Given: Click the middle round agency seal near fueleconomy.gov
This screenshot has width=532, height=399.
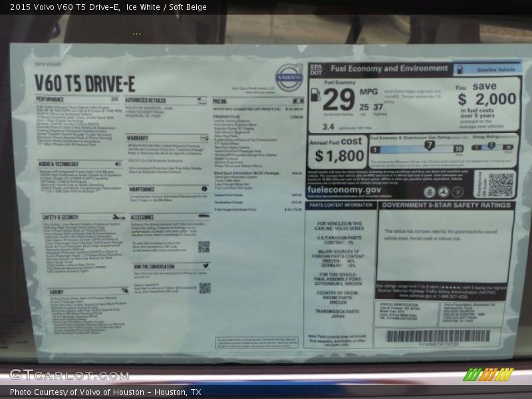Looking at the screenshot, I should (443, 192).
